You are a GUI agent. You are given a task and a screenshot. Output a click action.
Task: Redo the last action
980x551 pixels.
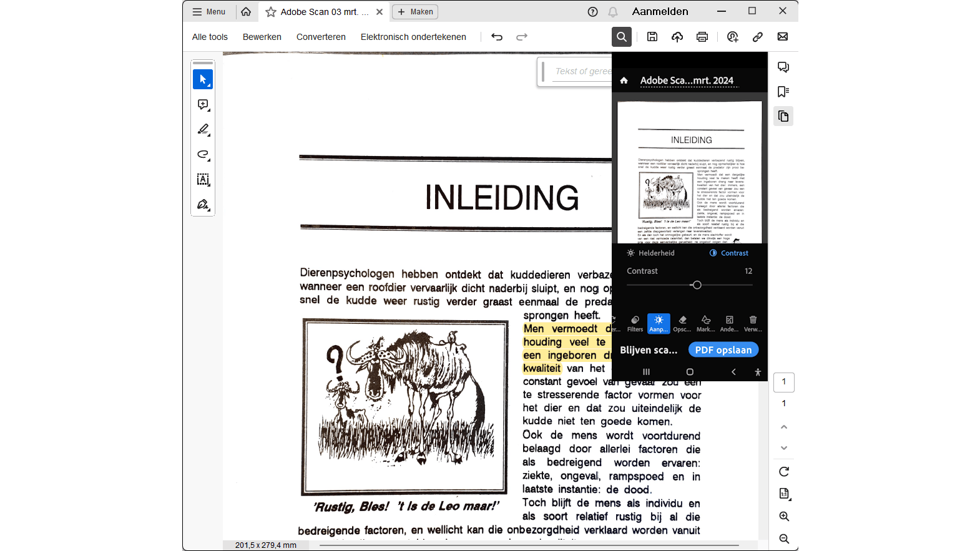(522, 37)
